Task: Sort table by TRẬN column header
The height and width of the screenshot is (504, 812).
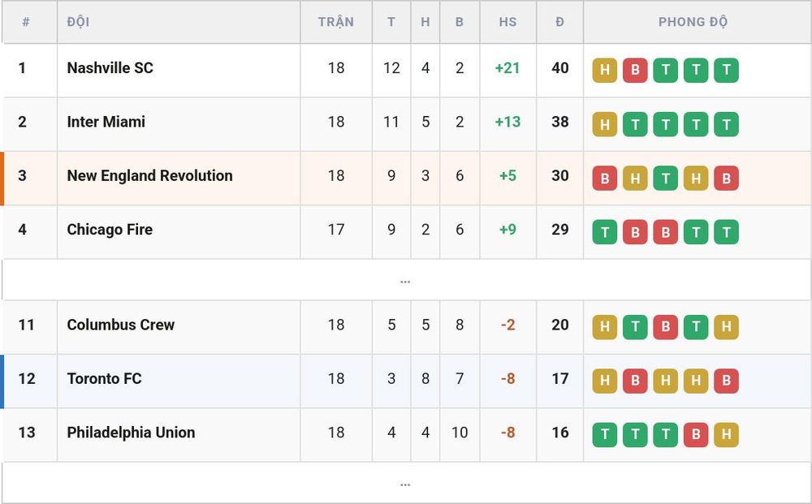Action: pos(336,22)
